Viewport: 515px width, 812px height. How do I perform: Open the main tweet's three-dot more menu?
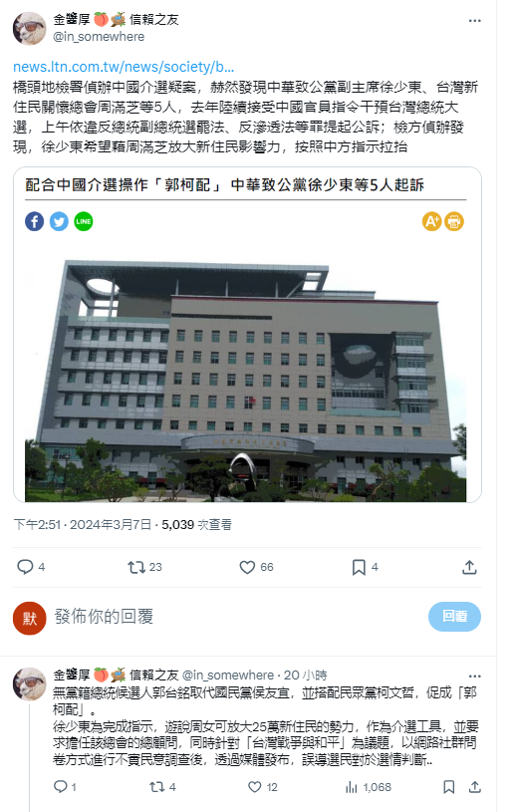474,21
